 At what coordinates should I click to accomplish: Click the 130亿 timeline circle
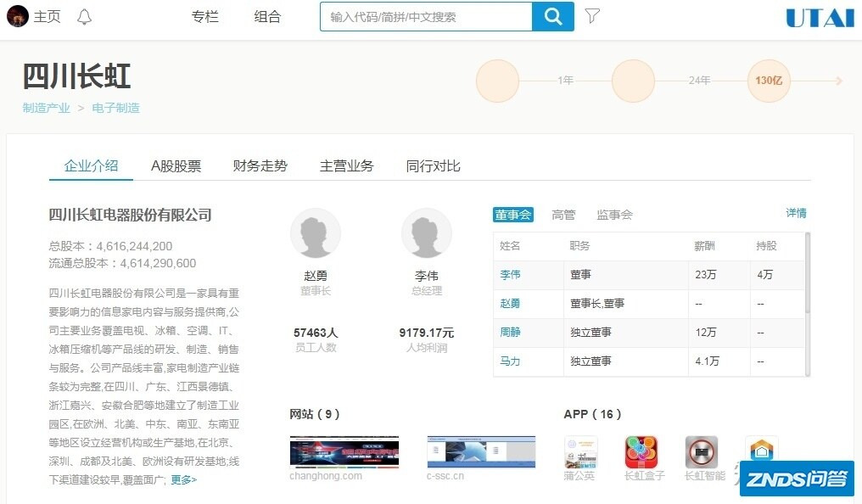tap(769, 81)
